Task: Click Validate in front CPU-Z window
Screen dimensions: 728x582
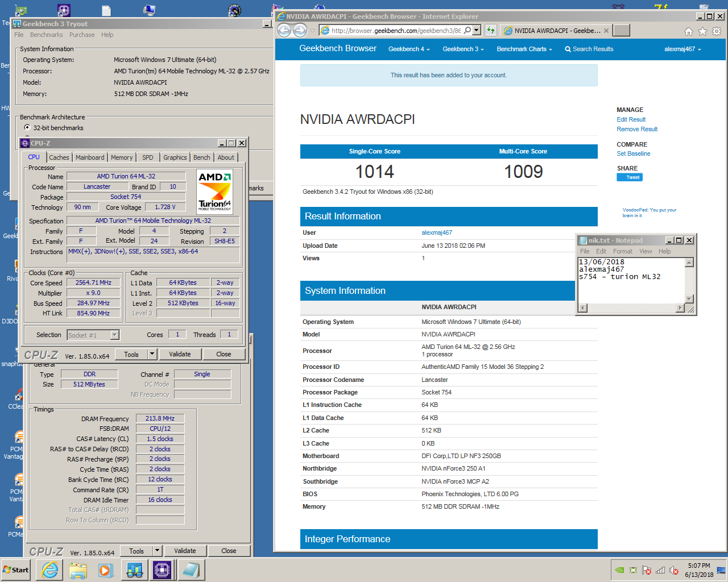Action: [x=180, y=354]
